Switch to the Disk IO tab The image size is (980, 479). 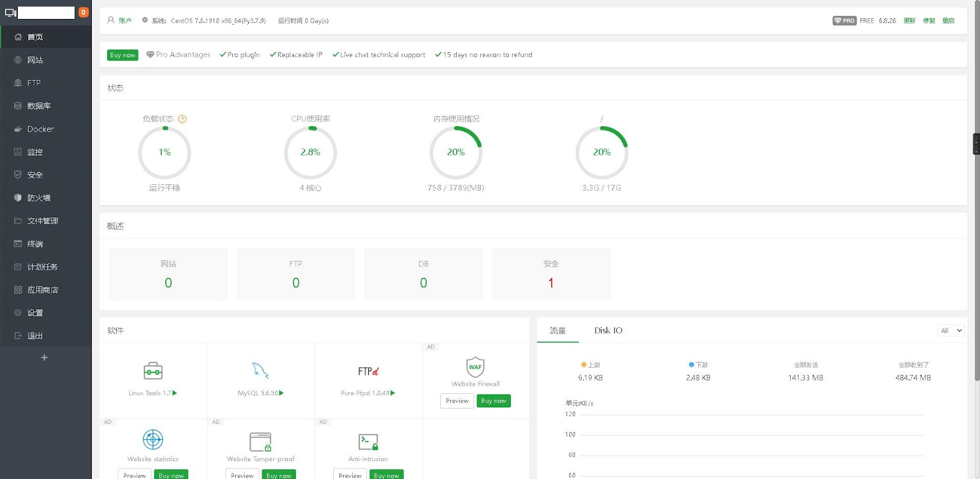pyautogui.click(x=608, y=331)
